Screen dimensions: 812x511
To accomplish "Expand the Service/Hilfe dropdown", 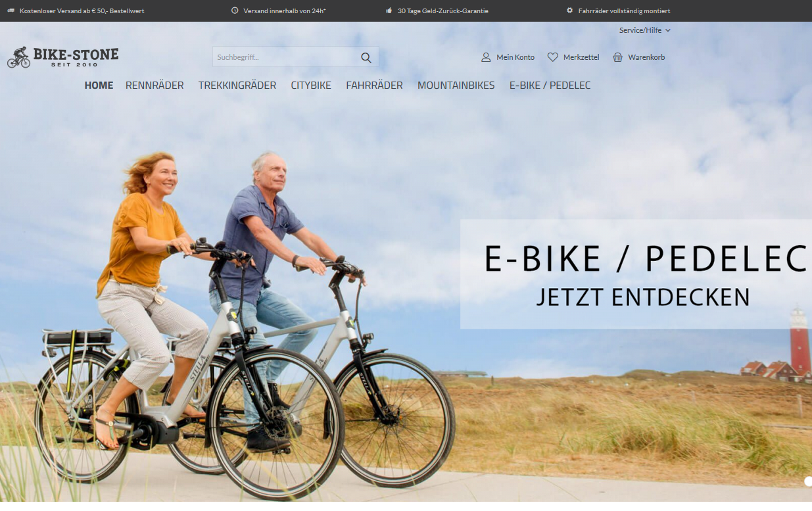I will 644,30.
